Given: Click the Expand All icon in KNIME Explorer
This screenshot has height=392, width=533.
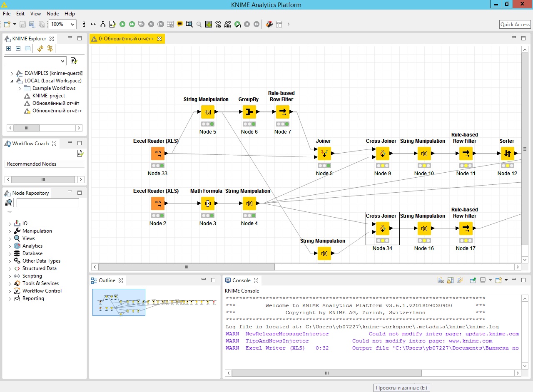Looking at the screenshot, I should [x=8, y=49].
